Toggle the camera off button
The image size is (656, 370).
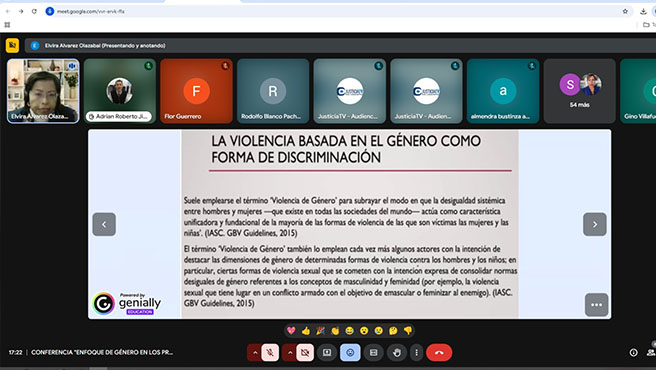tap(305, 353)
